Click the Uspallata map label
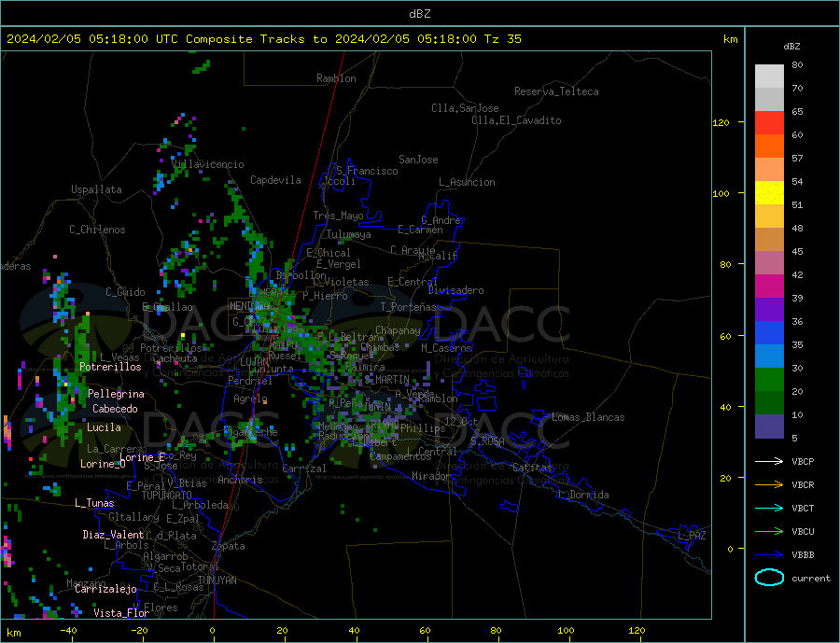Image resolution: width=840 pixels, height=643 pixels. click(96, 189)
